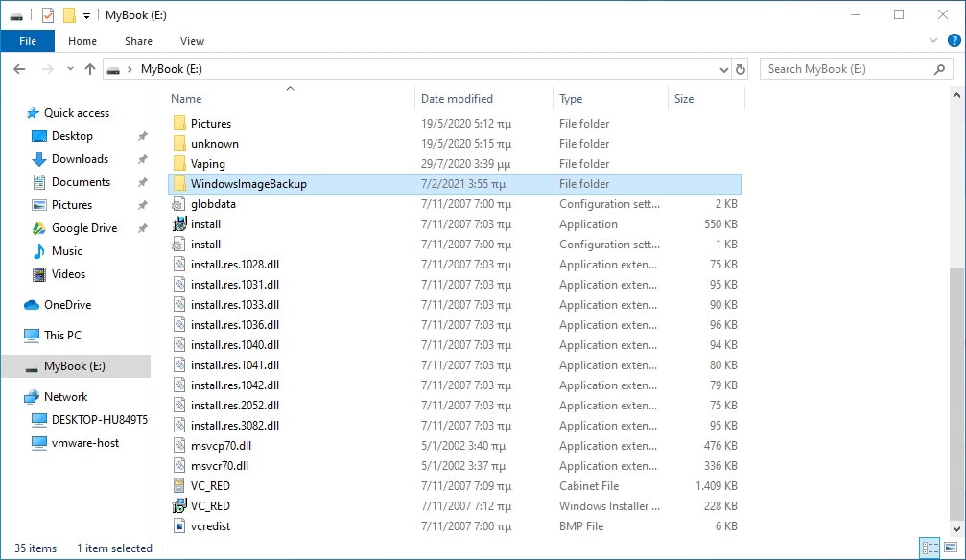Select file name install.res.2052.dll
Image resolution: width=966 pixels, height=560 pixels.
click(x=235, y=406)
